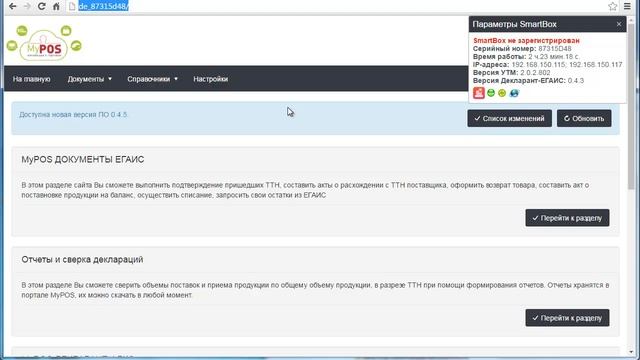Open the Справочники menu
The image size is (640, 360).
point(152,79)
